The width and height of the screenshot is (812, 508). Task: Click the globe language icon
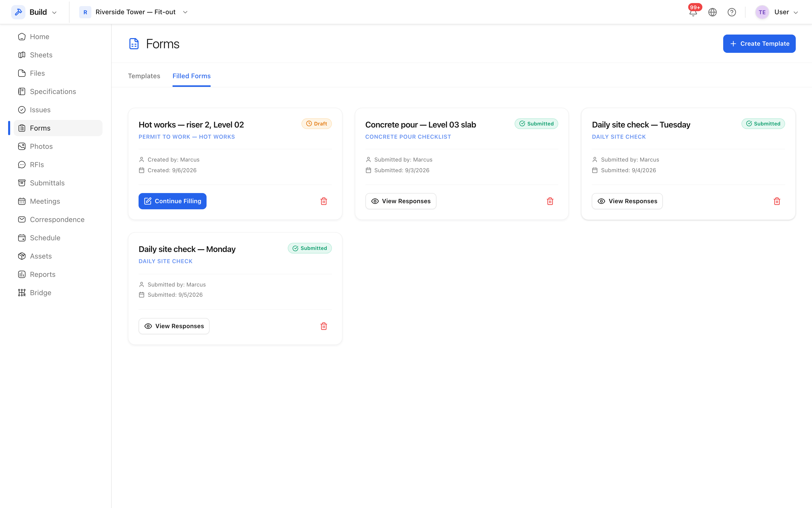click(x=712, y=12)
